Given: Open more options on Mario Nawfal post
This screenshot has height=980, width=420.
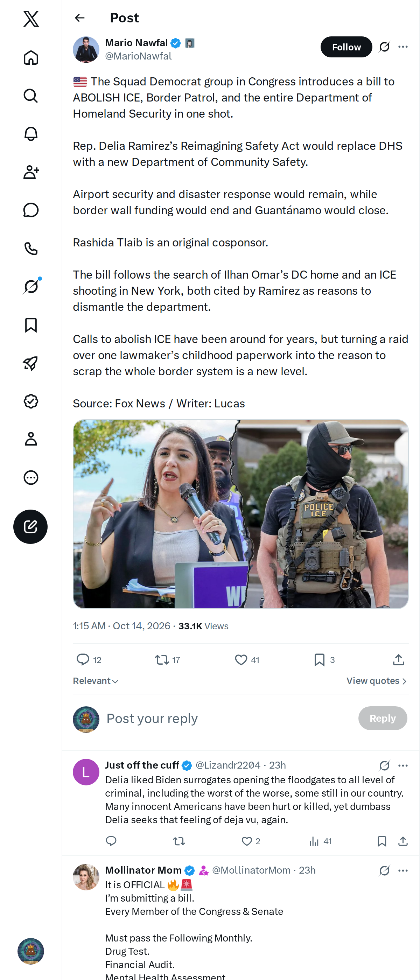Looking at the screenshot, I should (403, 47).
